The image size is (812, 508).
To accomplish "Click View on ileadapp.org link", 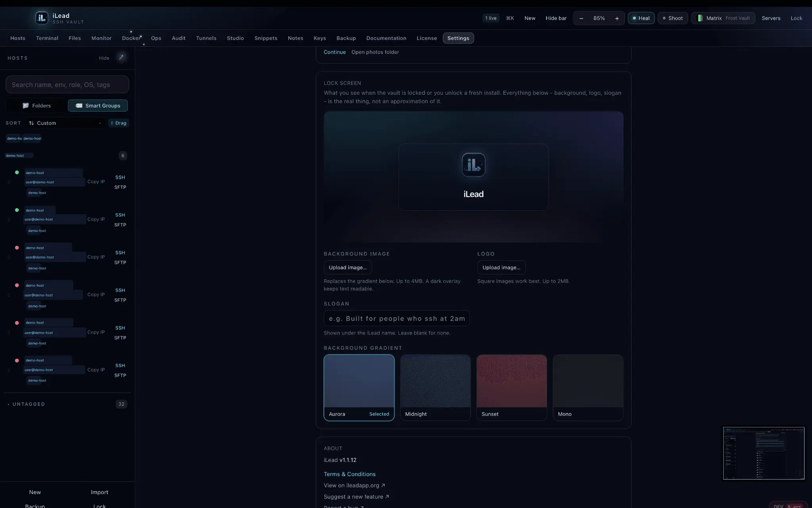I will coord(354,485).
